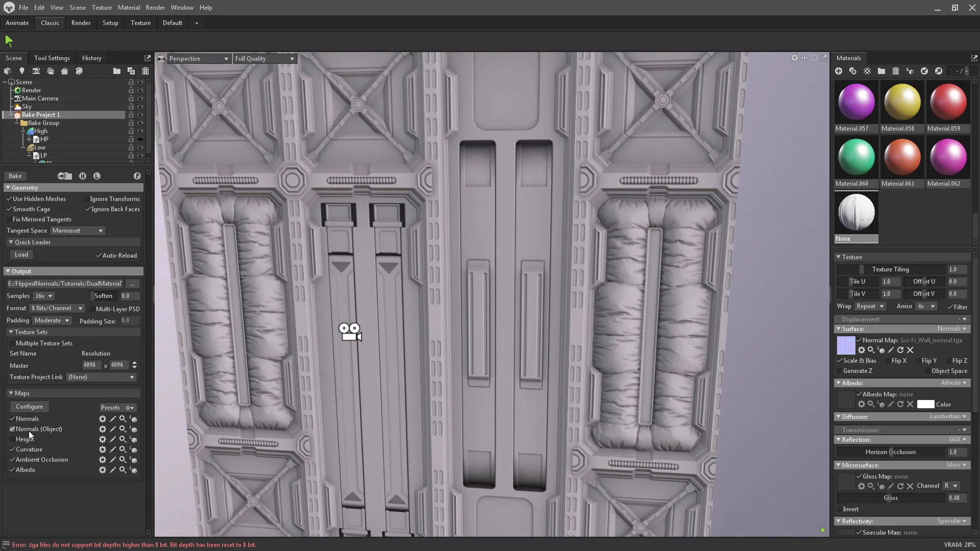Select the Bake Project 1 tree item

click(64, 115)
